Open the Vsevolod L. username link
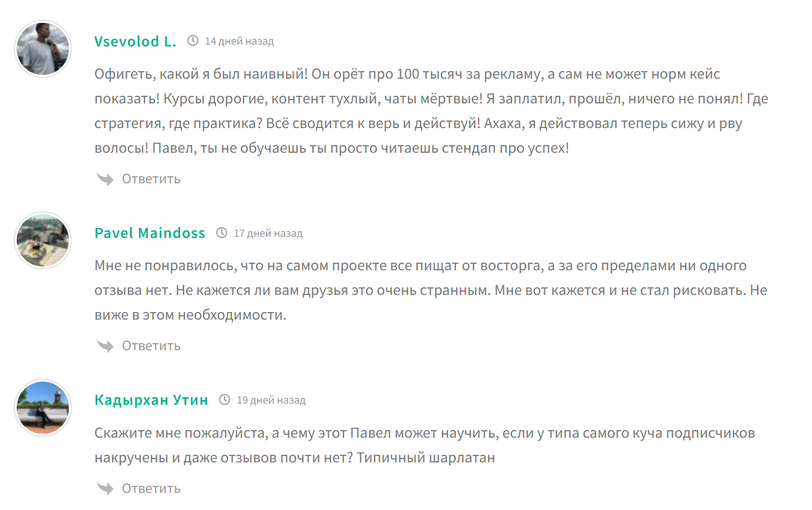Viewport: 812px width, 510px height. click(x=135, y=41)
